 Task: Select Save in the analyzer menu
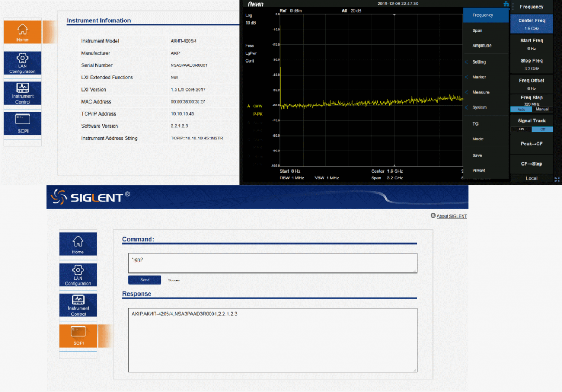coord(486,155)
